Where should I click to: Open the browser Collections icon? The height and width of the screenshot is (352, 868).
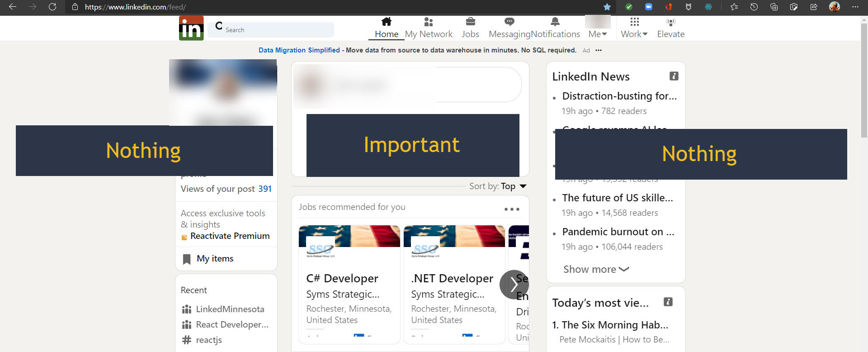click(774, 7)
